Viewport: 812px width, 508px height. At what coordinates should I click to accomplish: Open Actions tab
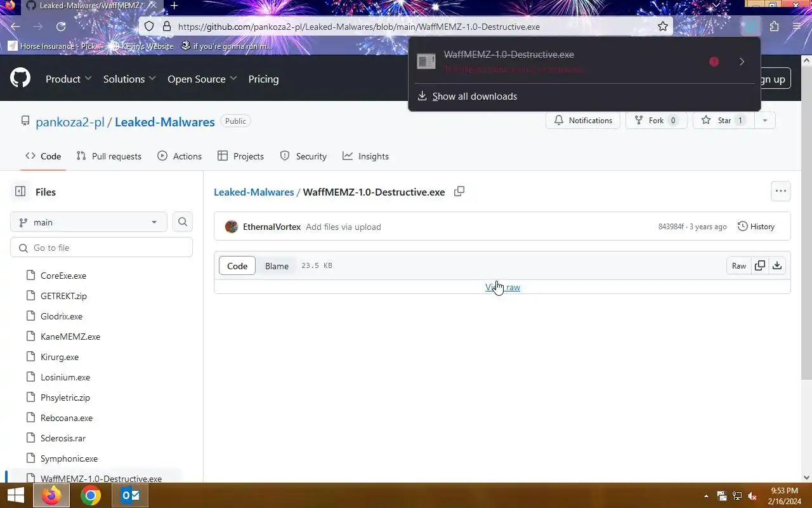(x=180, y=156)
